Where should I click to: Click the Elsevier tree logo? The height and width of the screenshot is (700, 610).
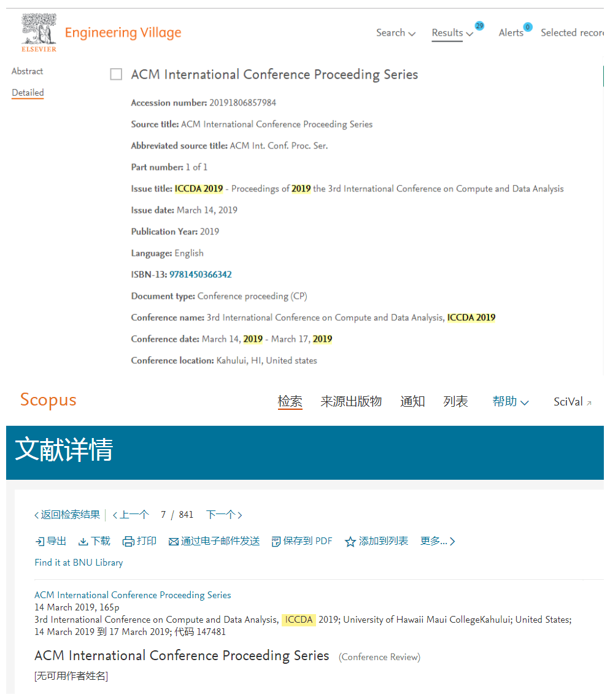[x=39, y=33]
